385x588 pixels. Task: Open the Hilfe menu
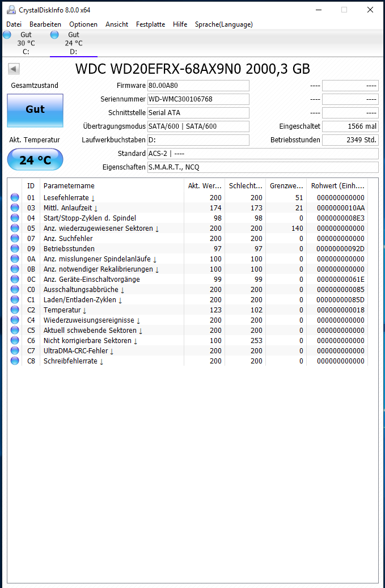(x=180, y=24)
